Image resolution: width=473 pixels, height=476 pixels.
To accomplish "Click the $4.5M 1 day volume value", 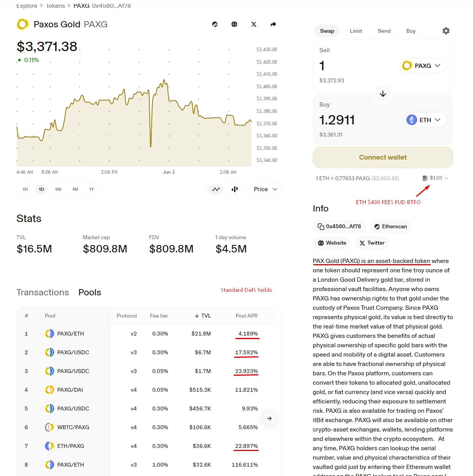I will [231, 249].
